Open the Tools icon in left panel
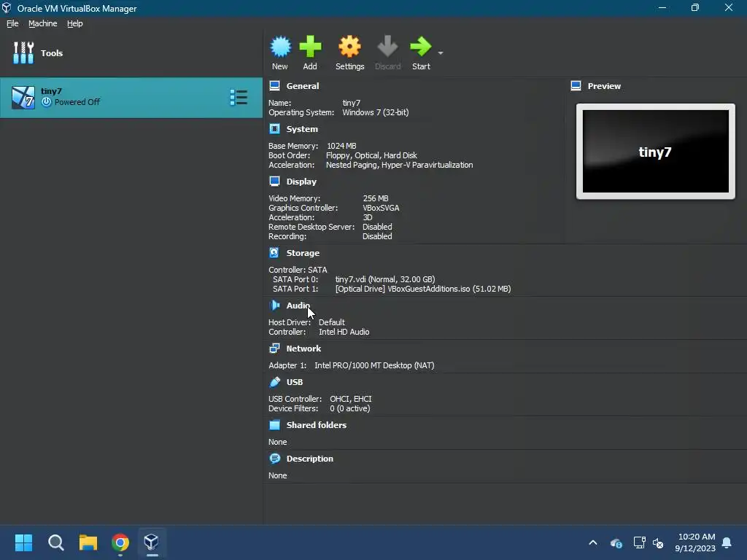 coord(23,52)
